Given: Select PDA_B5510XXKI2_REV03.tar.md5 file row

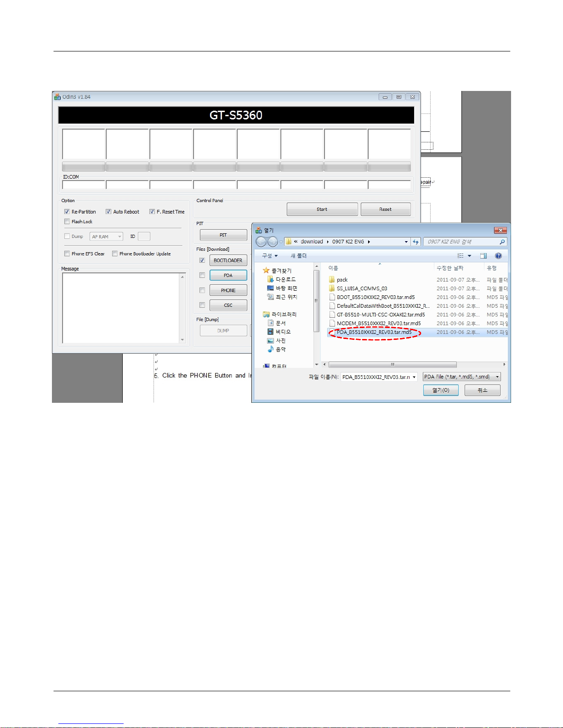Looking at the screenshot, I should tap(417, 332).
